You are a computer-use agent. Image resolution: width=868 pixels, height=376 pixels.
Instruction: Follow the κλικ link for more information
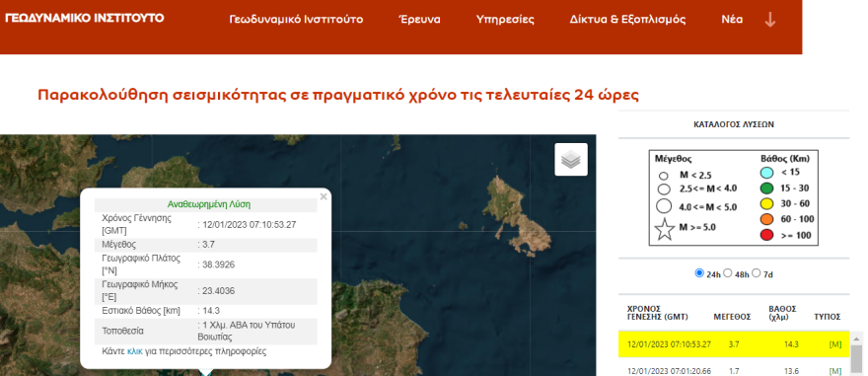coord(135,351)
